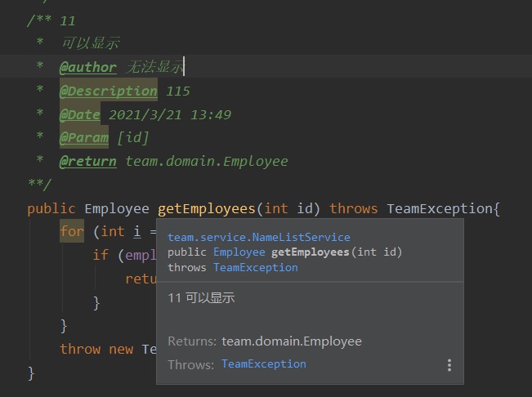532x397 pixels.
Task: Place cursor on the @author tag
Action: (x=87, y=67)
